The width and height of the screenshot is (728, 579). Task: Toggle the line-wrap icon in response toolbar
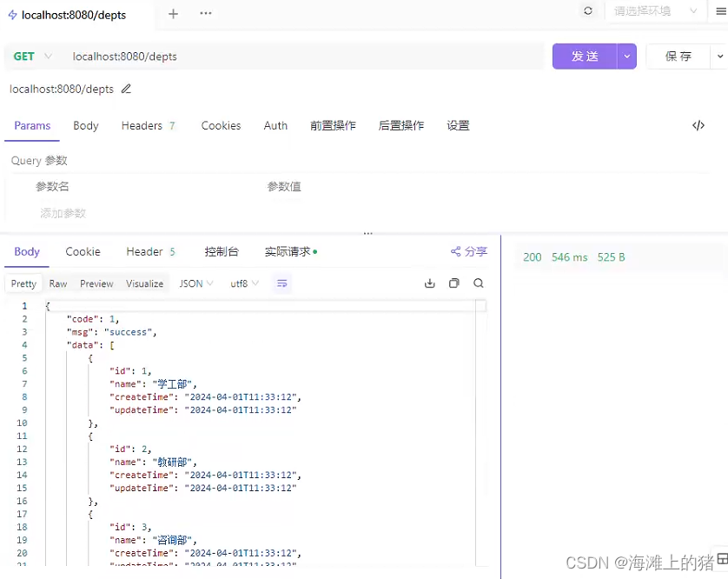281,283
